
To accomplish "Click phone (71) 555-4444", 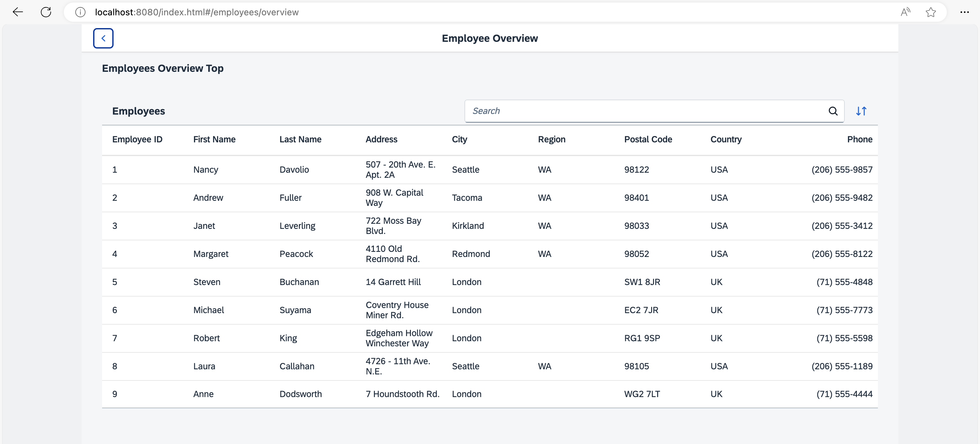I will pyautogui.click(x=844, y=394).
